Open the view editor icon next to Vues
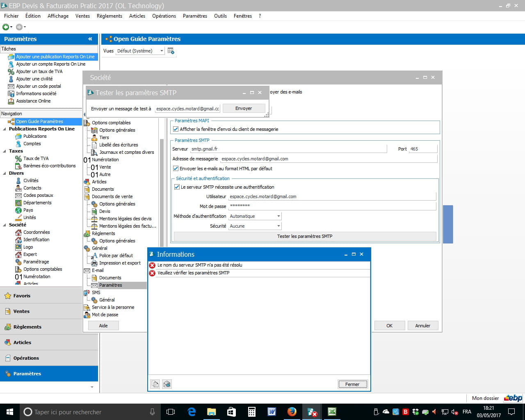525x420 pixels. pos(171,51)
